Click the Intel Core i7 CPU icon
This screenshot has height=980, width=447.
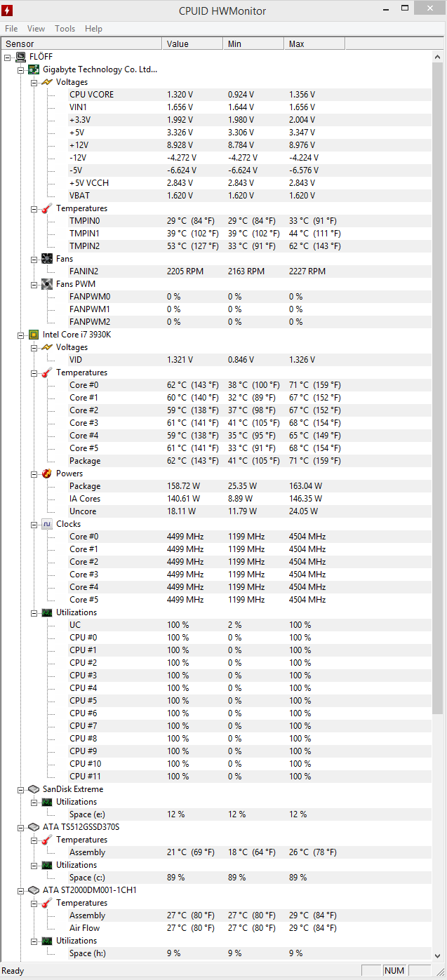coord(34,335)
